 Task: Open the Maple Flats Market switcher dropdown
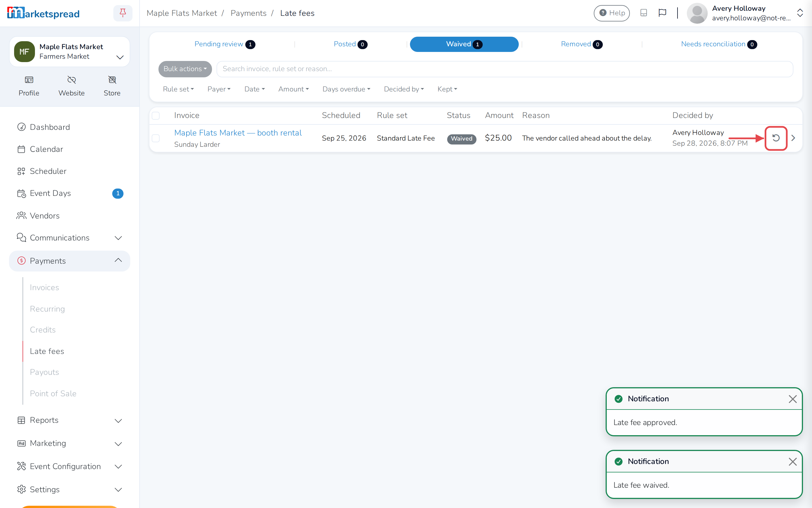tap(69, 52)
